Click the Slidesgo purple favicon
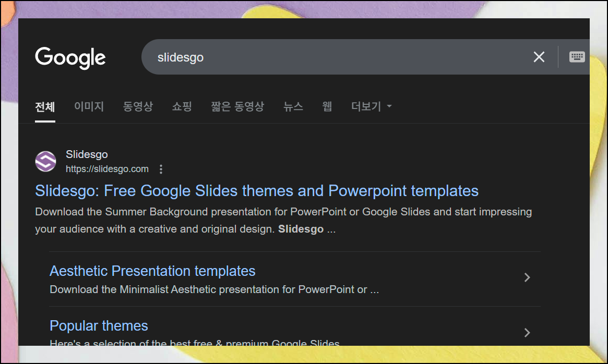Screen dimensions: 608x364 pyautogui.click(x=46, y=161)
